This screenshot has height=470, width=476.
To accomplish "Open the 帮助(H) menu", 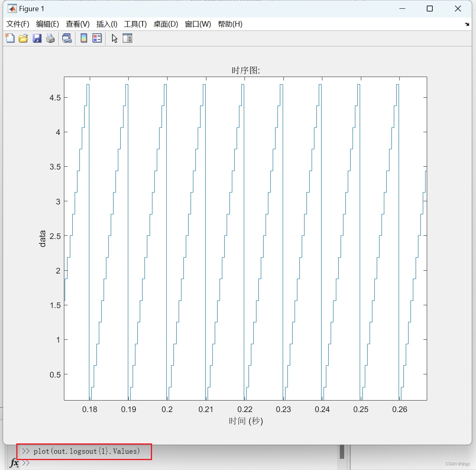I will 230,24.
